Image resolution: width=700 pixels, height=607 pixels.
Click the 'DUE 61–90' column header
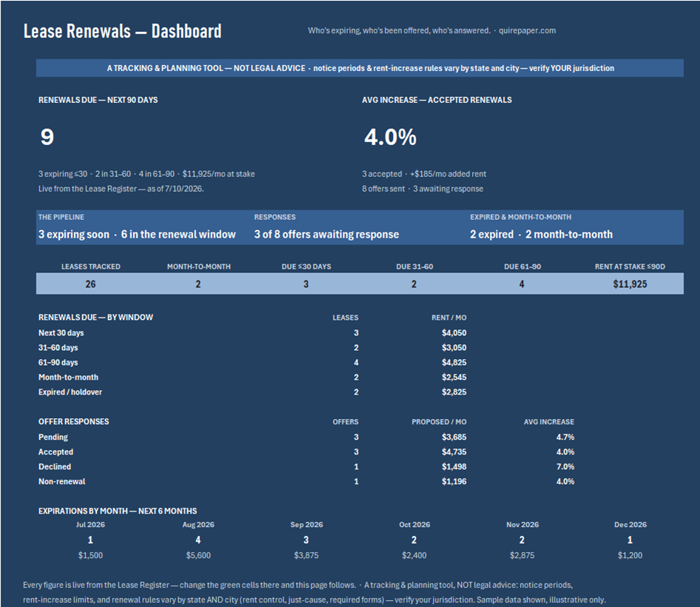[x=522, y=266]
